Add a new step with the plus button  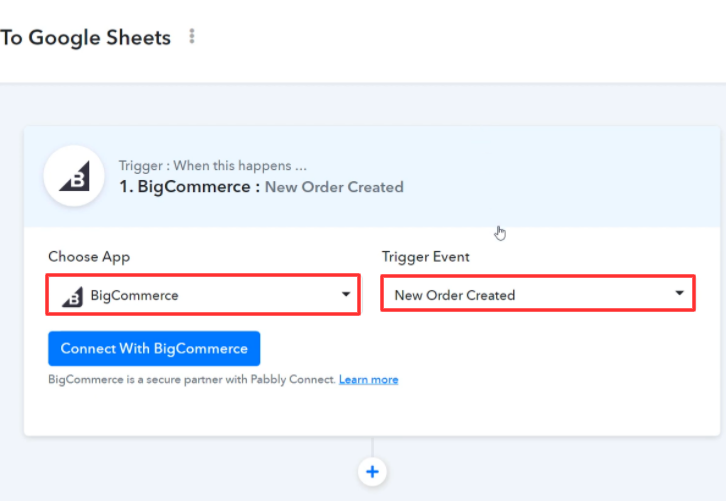pos(372,472)
